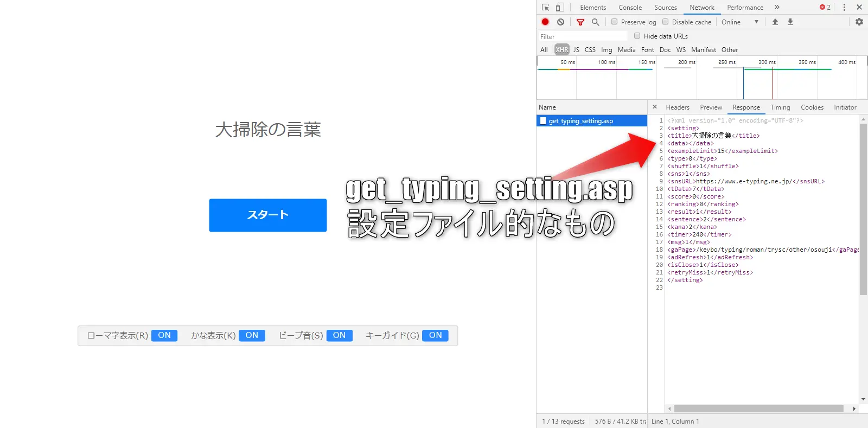Toggle the red filter funnel icon
This screenshot has height=428, width=868.
tap(580, 22)
